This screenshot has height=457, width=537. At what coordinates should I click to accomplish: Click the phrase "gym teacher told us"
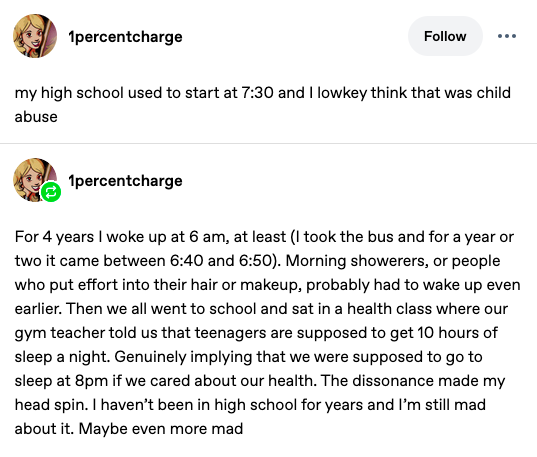pos(86,333)
